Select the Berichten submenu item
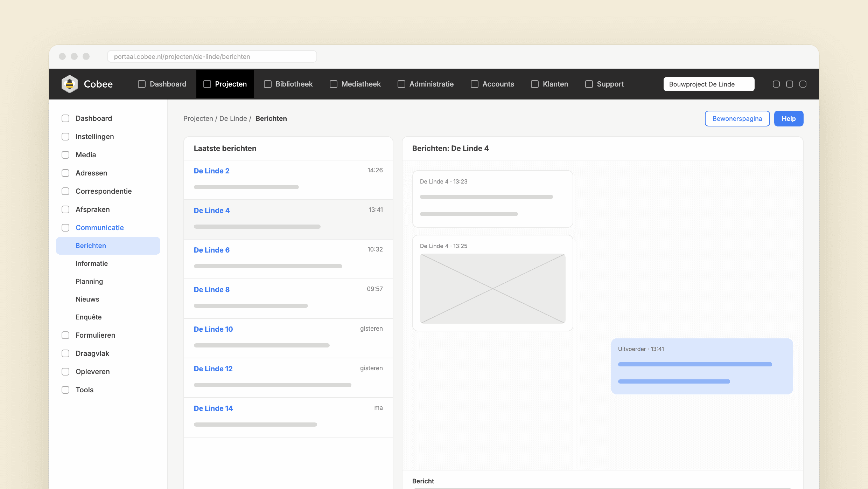The width and height of the screenshot is (868, 489). pos(108,246)
